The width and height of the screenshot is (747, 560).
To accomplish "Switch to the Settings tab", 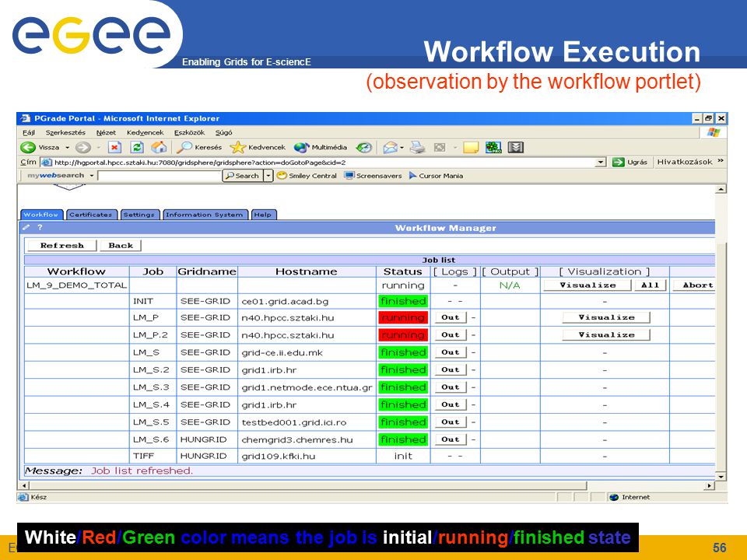I will click(139, 215).
